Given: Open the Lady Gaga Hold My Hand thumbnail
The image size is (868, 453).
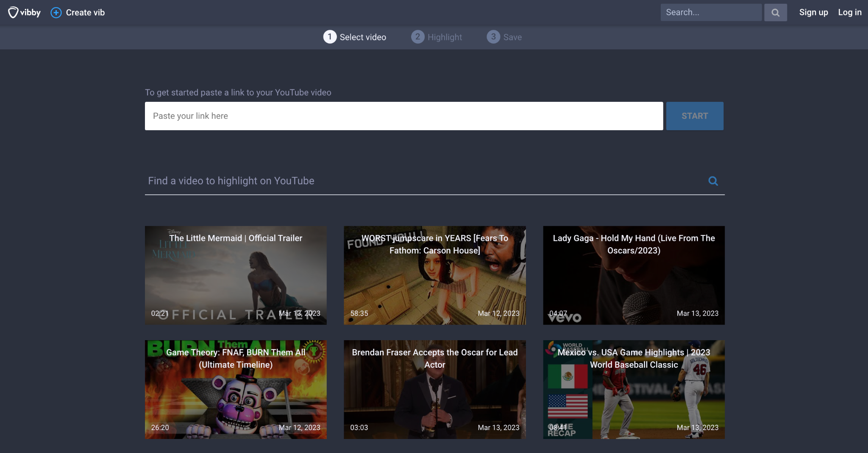Looking at the screenshot, I should (x=634, y=275).
